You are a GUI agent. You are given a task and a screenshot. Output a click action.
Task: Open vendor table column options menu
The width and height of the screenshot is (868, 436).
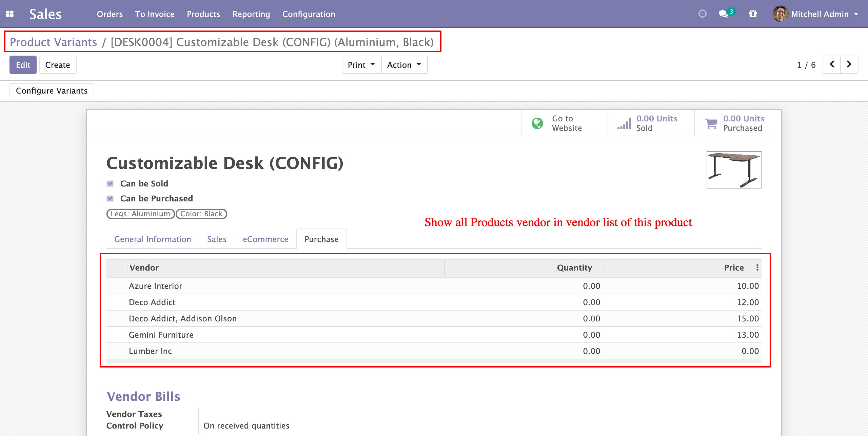[757, 267]
